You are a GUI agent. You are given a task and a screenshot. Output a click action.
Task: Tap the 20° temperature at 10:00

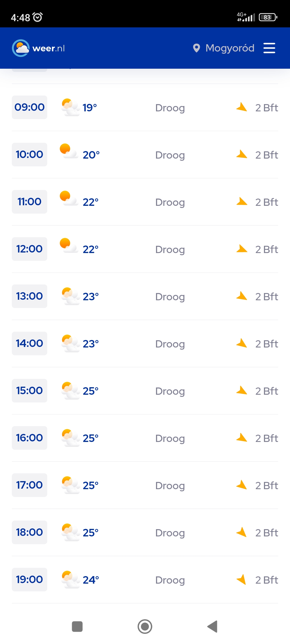91,155
